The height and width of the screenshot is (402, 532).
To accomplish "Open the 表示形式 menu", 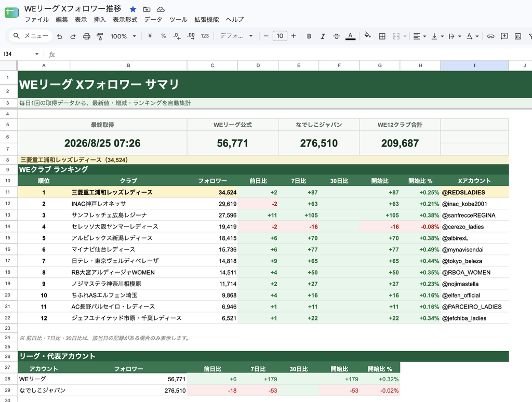I will pos(125,20).
